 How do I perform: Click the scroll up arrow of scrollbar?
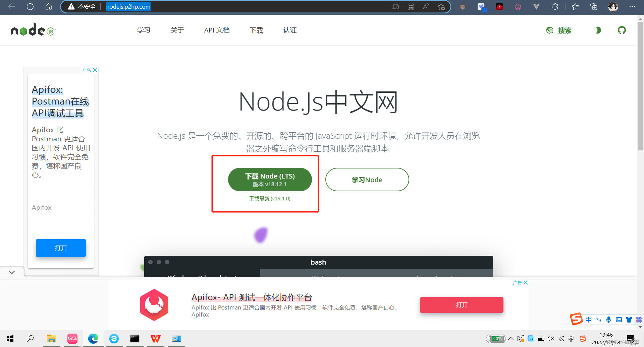[x=640, y=19]
